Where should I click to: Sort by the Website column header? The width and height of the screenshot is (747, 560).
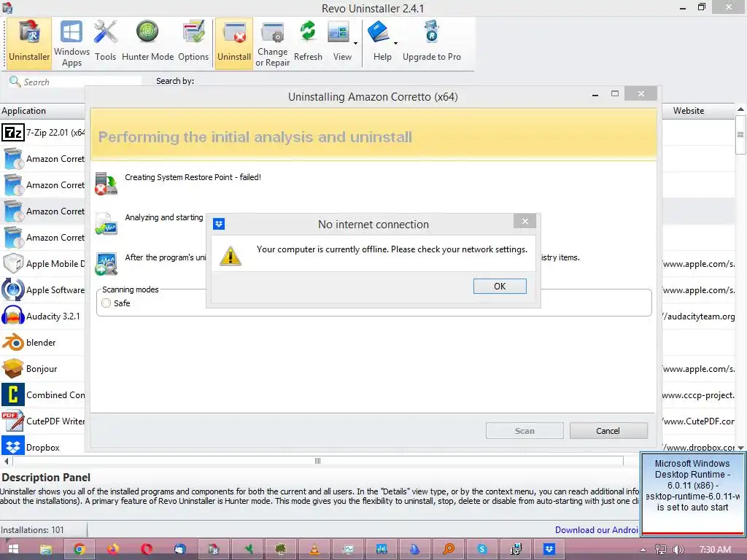pyautogui.click(x=689, y=111)
